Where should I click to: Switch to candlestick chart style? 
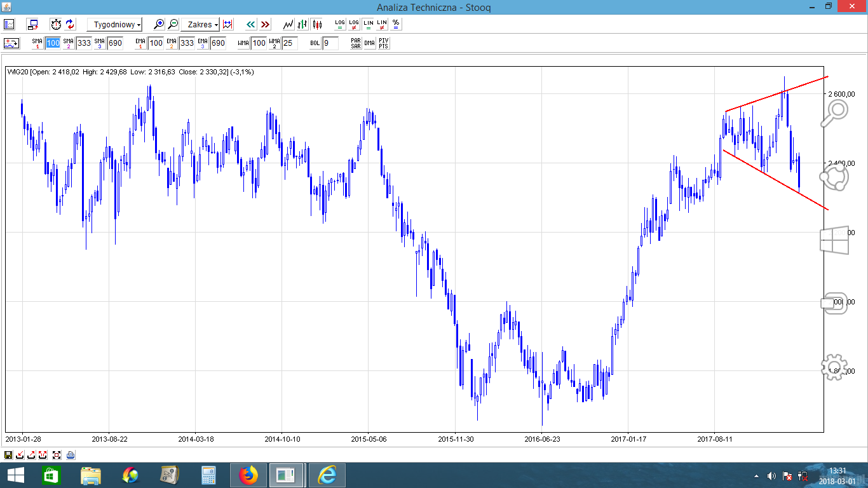click(x=318, y=24)
